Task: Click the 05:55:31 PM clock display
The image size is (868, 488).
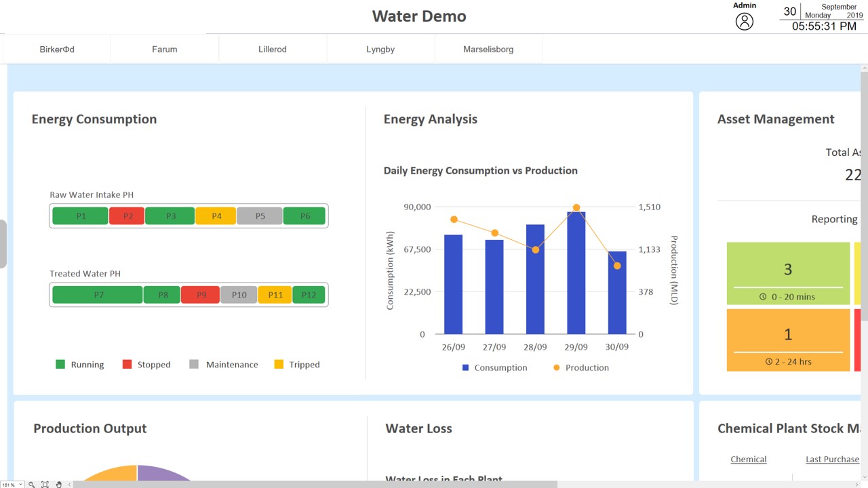Action: tap(824, 26)
